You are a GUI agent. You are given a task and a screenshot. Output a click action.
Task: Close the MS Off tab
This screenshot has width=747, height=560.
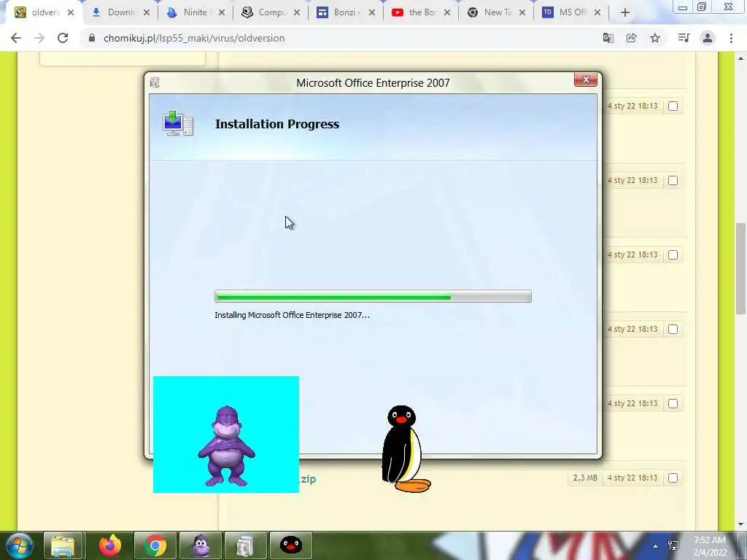click(x=597, y=13)
